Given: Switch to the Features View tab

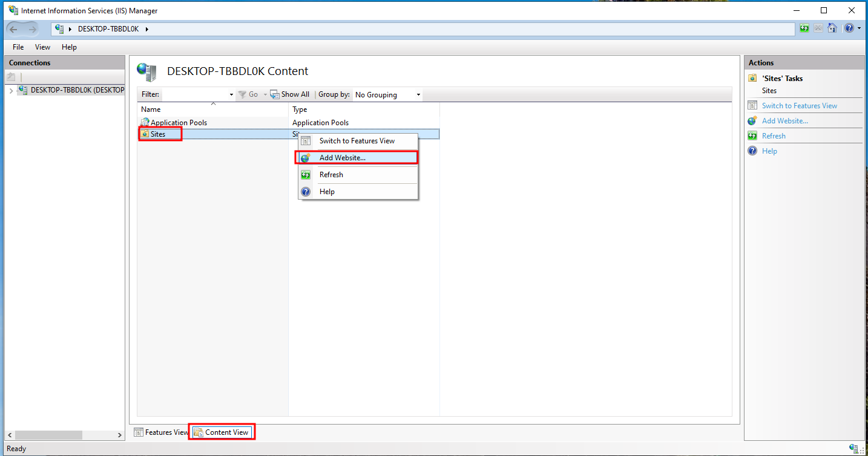Looking at the screenshot, I should click(x=161, y=432).
